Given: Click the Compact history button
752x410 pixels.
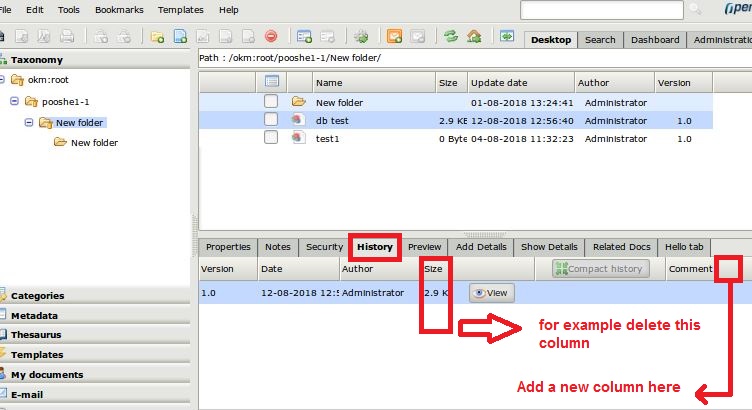Looking at the screenshot, I should (x=600, y=269).
